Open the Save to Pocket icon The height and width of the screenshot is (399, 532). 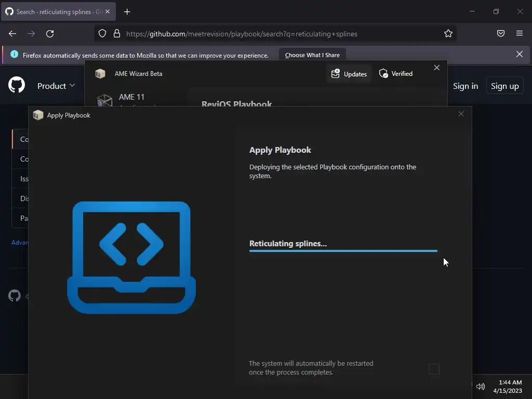click(500, 33)
